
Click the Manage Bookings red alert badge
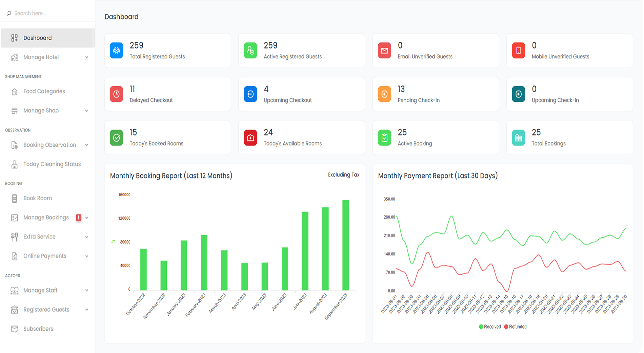[x=79, y=218]
